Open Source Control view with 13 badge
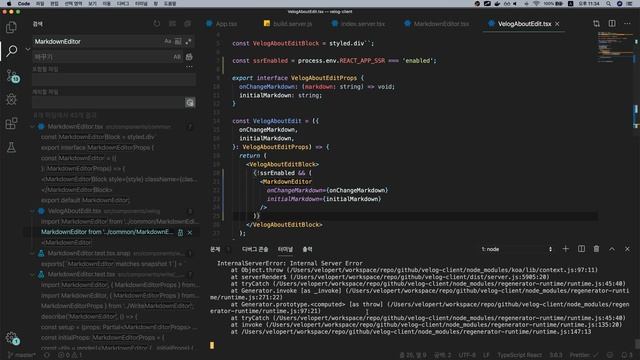 (x=12, y=76)
